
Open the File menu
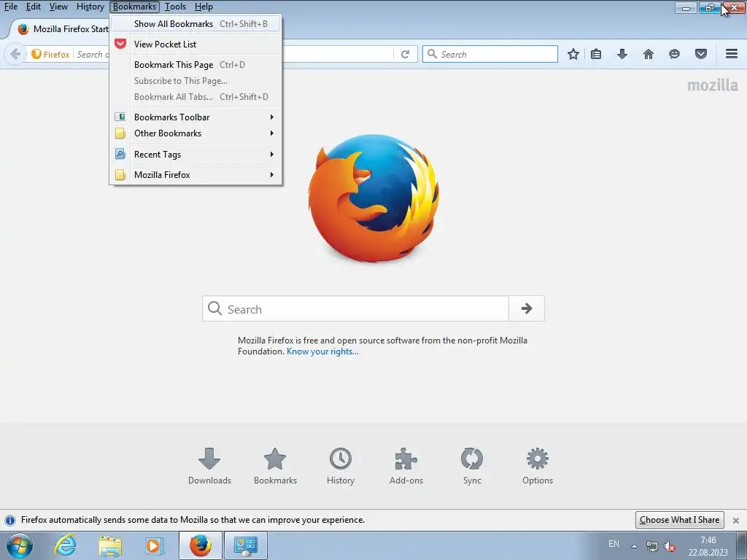[x=11, y=7]
